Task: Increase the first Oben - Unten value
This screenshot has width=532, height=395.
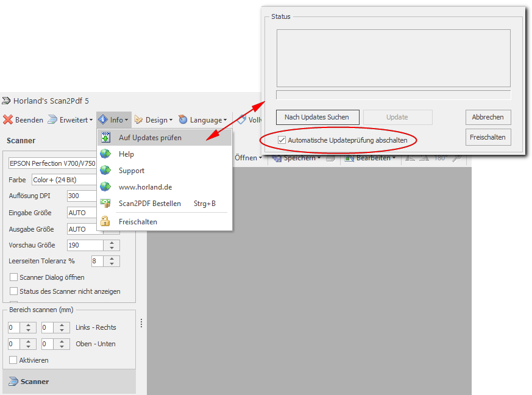Action: click(x=28, y=341)
